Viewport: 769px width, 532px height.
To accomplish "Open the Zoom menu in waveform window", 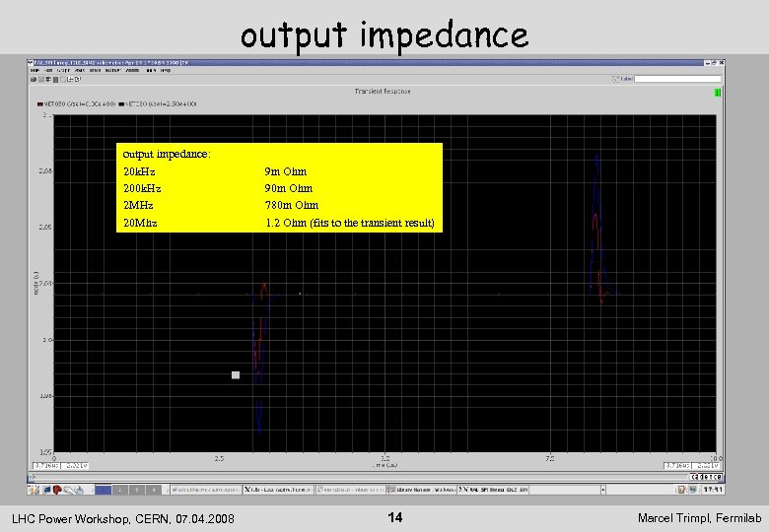I will tap(132, 71).
